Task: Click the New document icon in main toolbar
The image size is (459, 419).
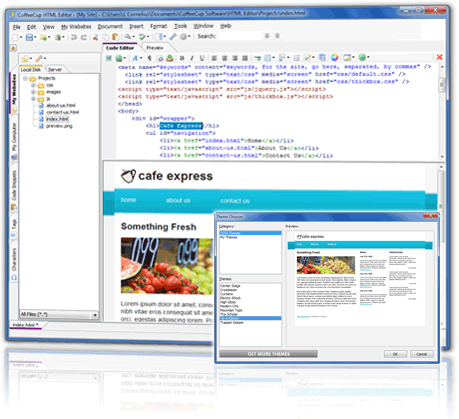Action: (15, 37)
